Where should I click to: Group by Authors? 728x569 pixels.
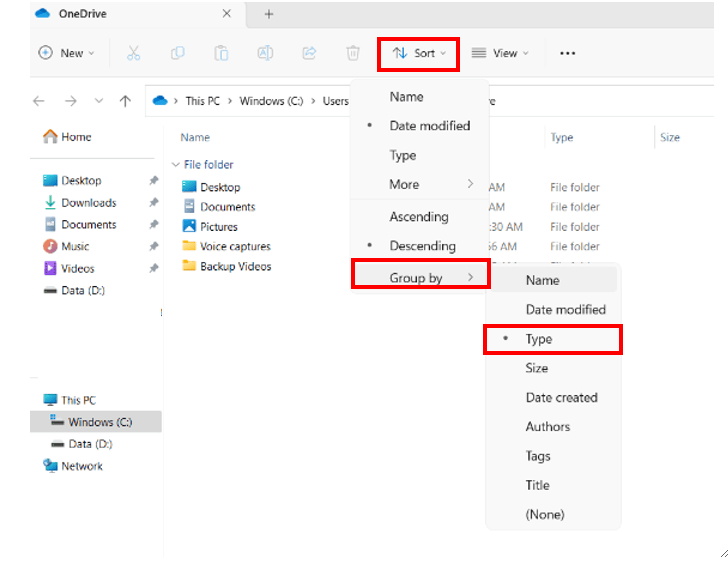552,427
